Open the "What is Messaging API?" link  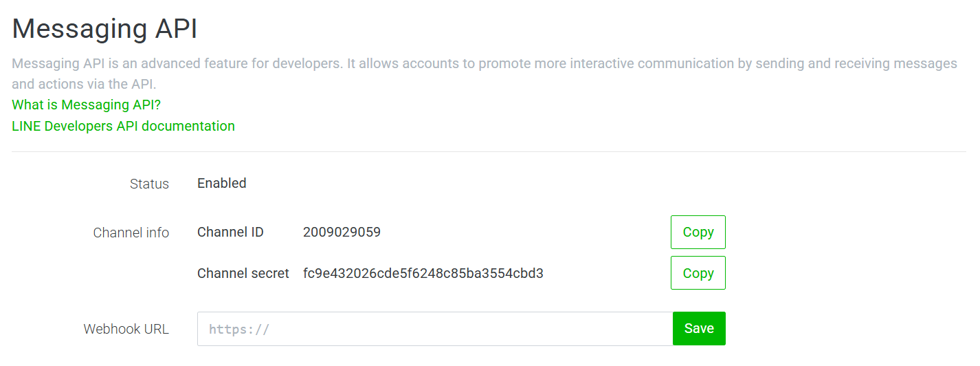click(x=86, y=105)
